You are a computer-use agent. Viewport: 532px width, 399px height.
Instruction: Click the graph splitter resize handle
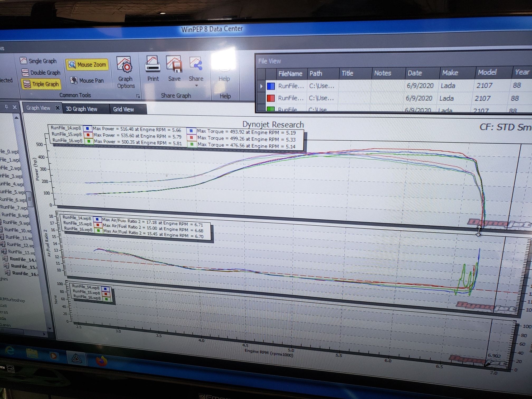tap(478, 231)
